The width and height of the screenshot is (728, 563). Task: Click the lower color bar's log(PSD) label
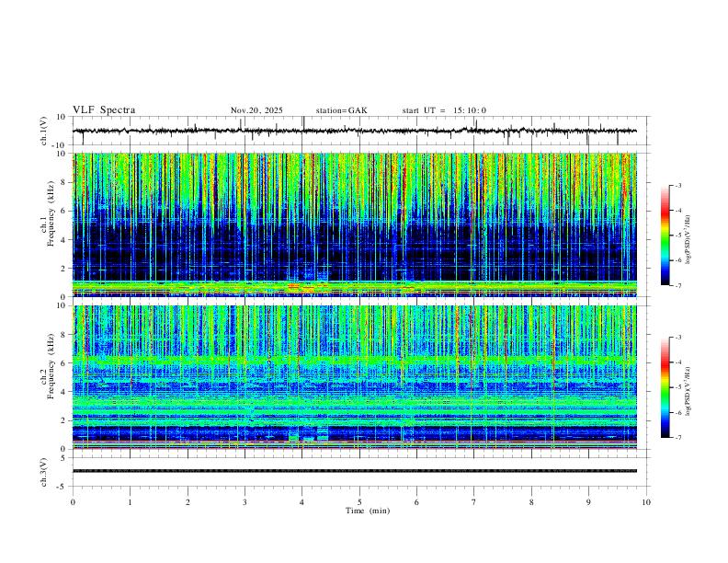click(x=688, y=391)
